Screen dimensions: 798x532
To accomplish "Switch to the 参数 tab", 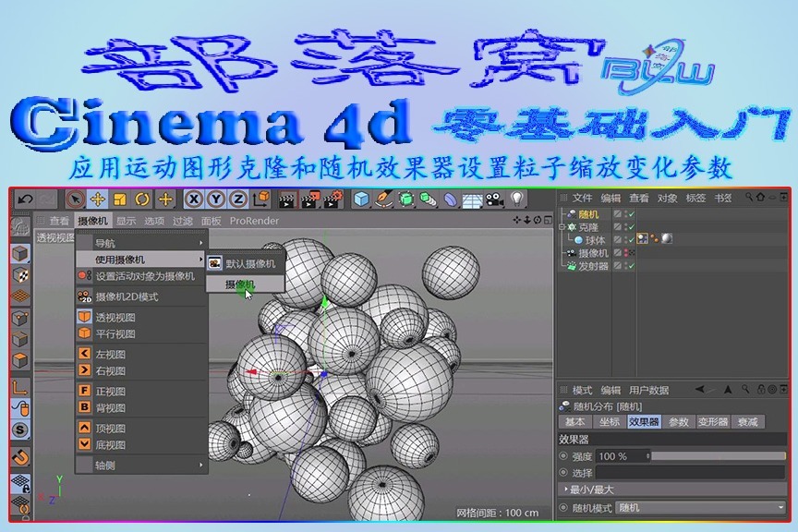I will [679, 421].
